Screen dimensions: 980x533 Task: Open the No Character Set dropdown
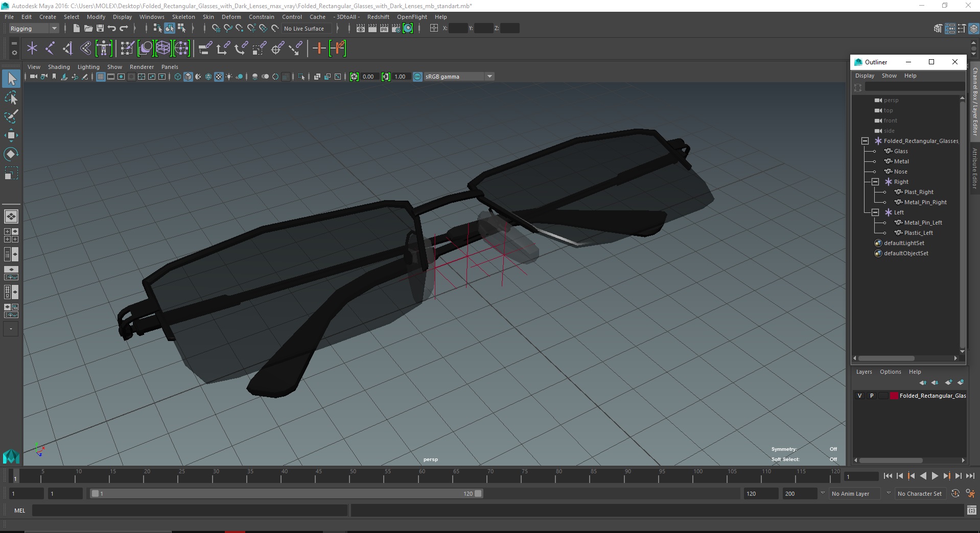coord(922,494)
